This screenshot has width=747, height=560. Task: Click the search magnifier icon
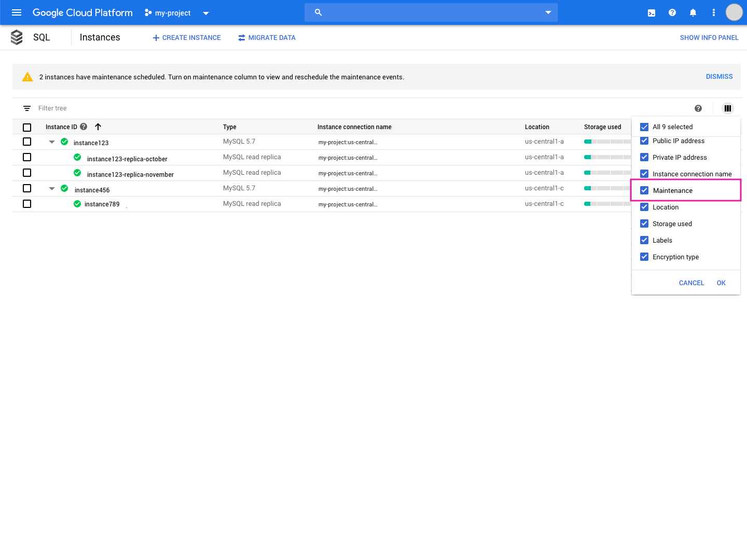[x=319, y=12]
